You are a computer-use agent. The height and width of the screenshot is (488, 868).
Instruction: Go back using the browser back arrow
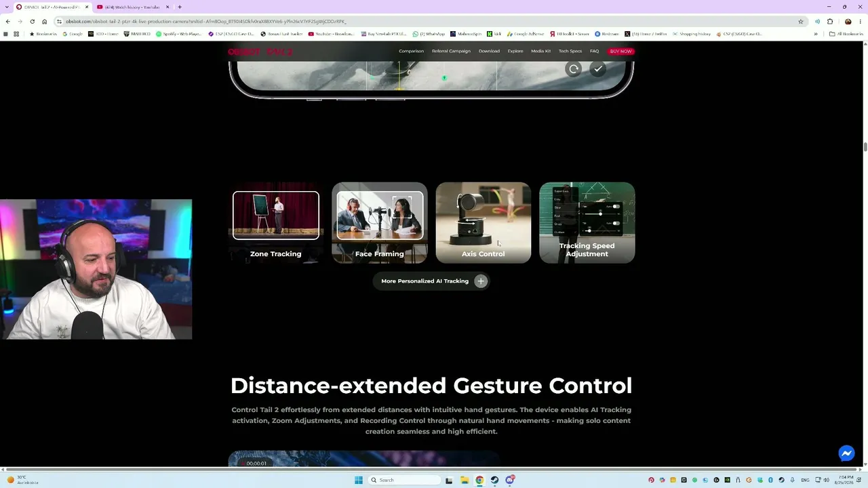click(x=7, y=22)
